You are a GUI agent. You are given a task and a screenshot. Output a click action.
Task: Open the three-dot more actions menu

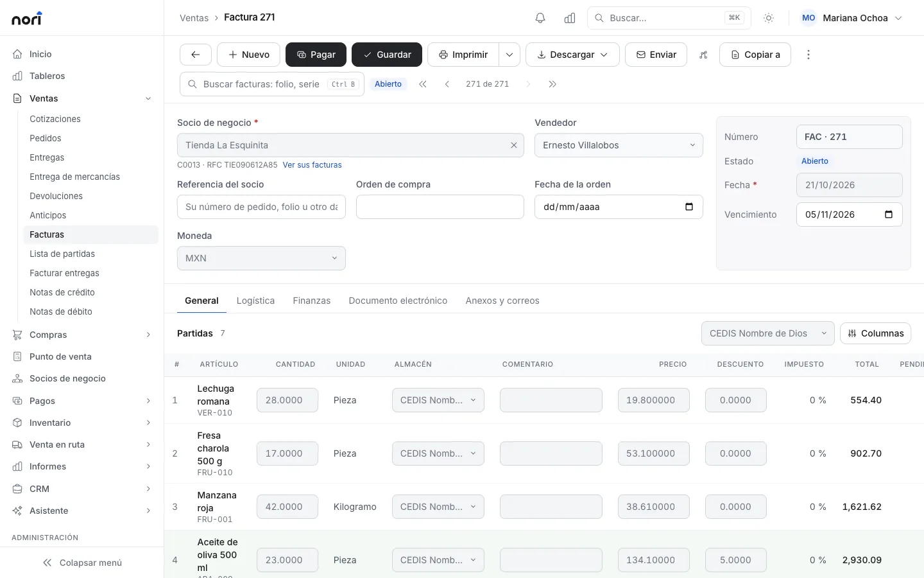809,55
